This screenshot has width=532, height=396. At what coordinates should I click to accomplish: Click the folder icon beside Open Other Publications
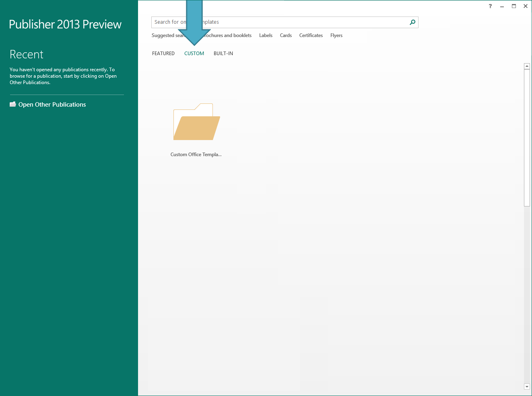coord(13,104)
